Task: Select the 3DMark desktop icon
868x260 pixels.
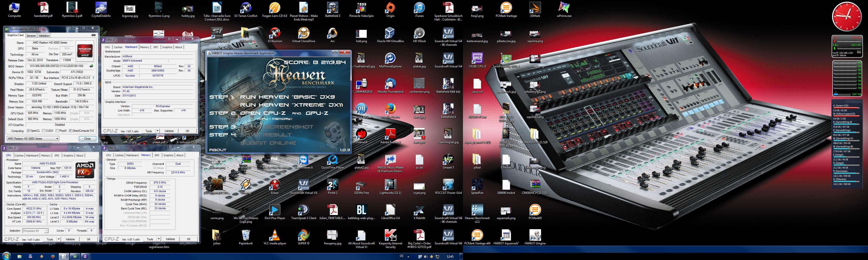Action: point(535,10)
